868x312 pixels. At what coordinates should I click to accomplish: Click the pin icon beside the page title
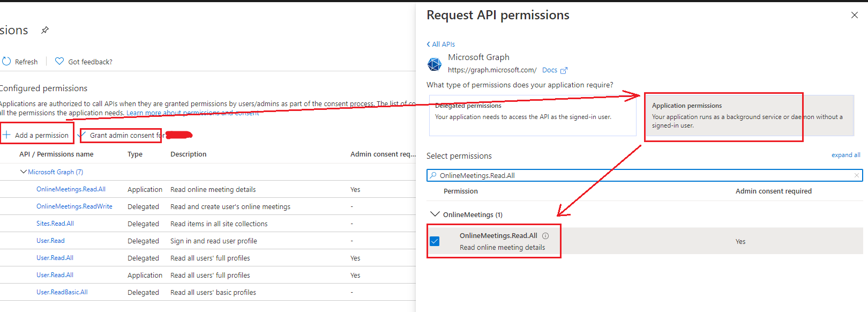(45, 30)
